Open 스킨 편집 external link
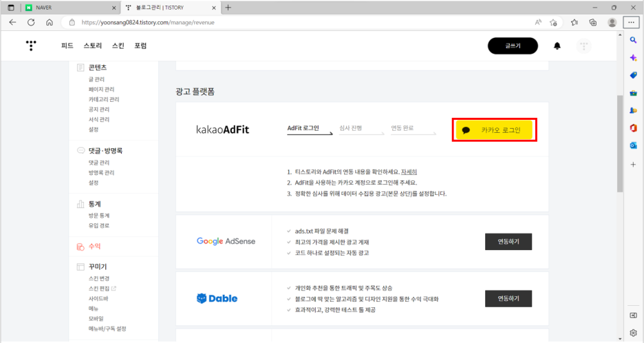Screen dimensions: 644x343 [x=103, y=289]
